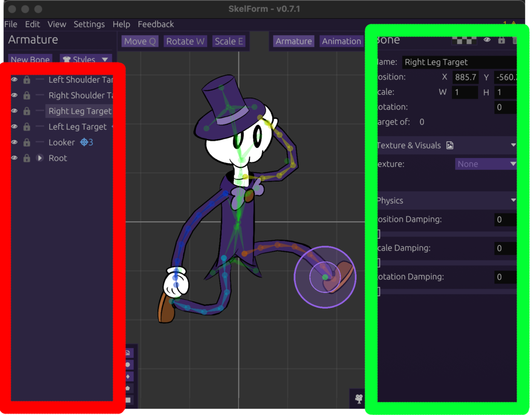Click the pentagon shape icon in viewport
The height and width of the screenshot is (415, 532).
click(x=128, y=388)
